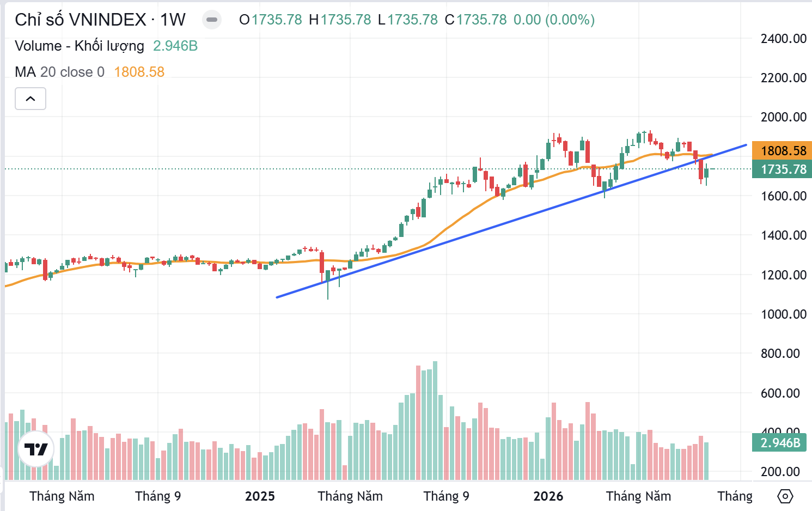This screenshot has width=812, height=511.
Task: Click the Close value C1735.78 in the header
Action: (476, 20)
